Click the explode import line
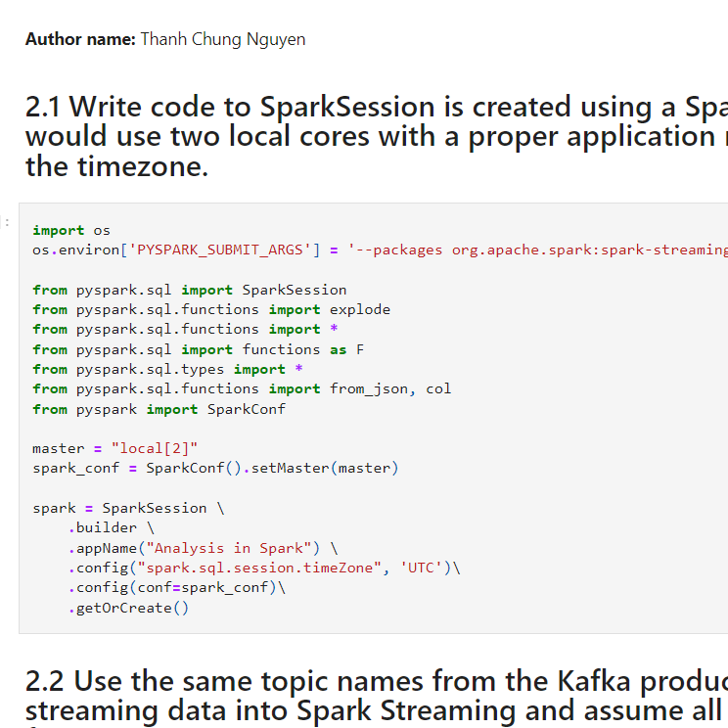The width and height of the screenshot is (728, 728). pos(210,309)
